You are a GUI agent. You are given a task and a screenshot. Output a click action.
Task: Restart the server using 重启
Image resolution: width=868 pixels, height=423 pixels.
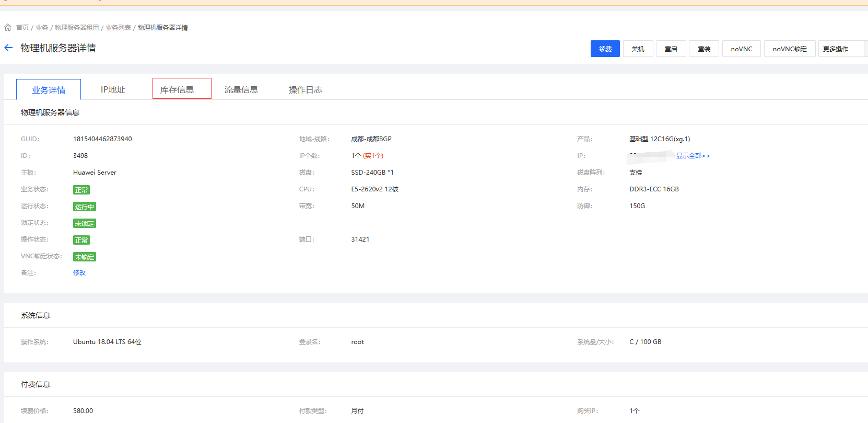(671, 49)
